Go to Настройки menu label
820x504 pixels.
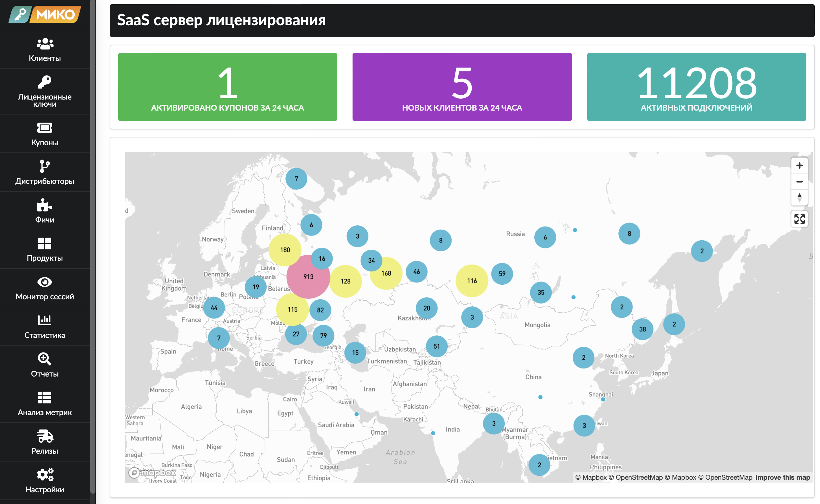[x=45, y=490]
